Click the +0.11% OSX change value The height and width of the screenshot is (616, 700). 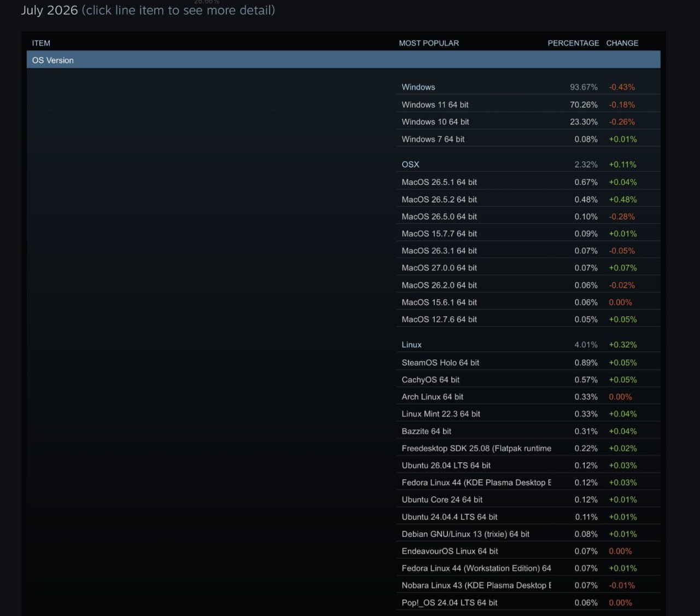click(x=622, y=164)
